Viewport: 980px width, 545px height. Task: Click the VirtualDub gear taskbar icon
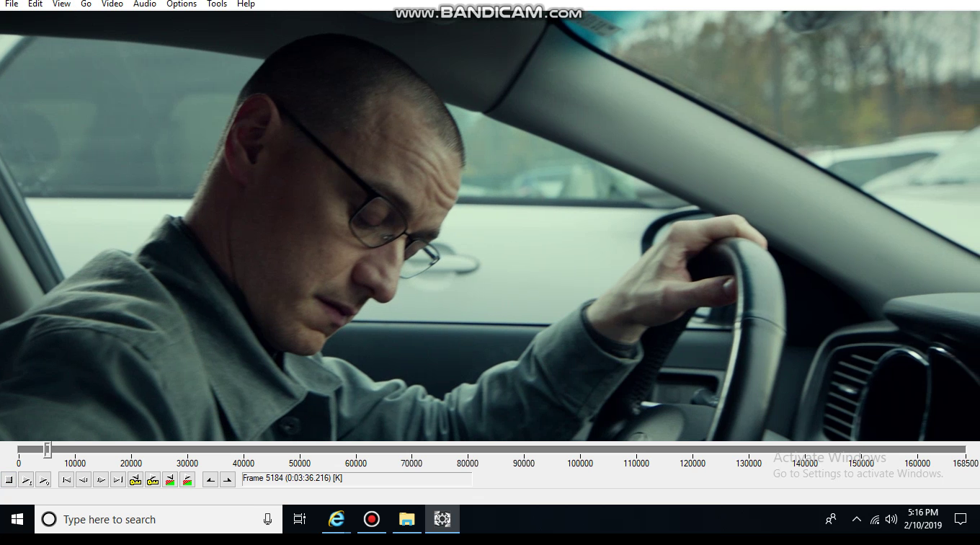tap(442, 519)
